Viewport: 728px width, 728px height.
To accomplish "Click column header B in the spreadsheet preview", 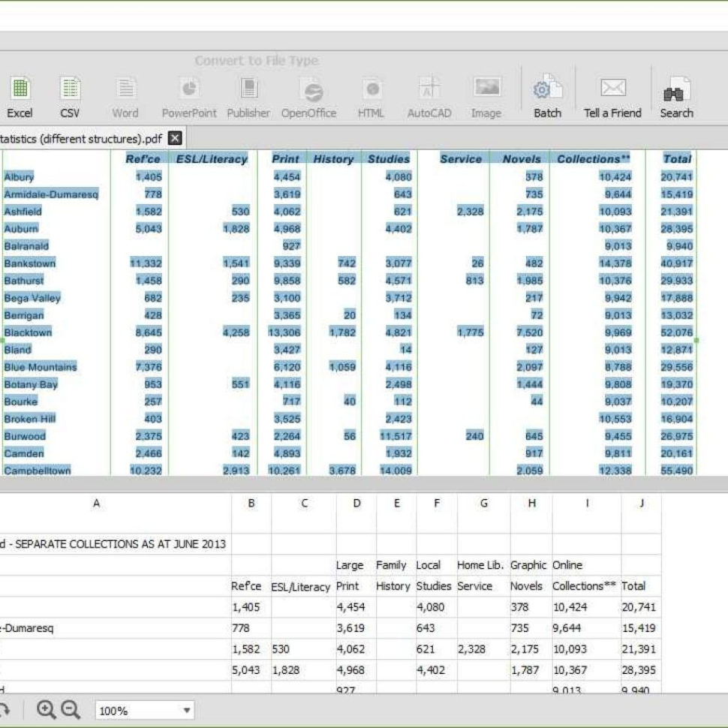I will point(251,503).
